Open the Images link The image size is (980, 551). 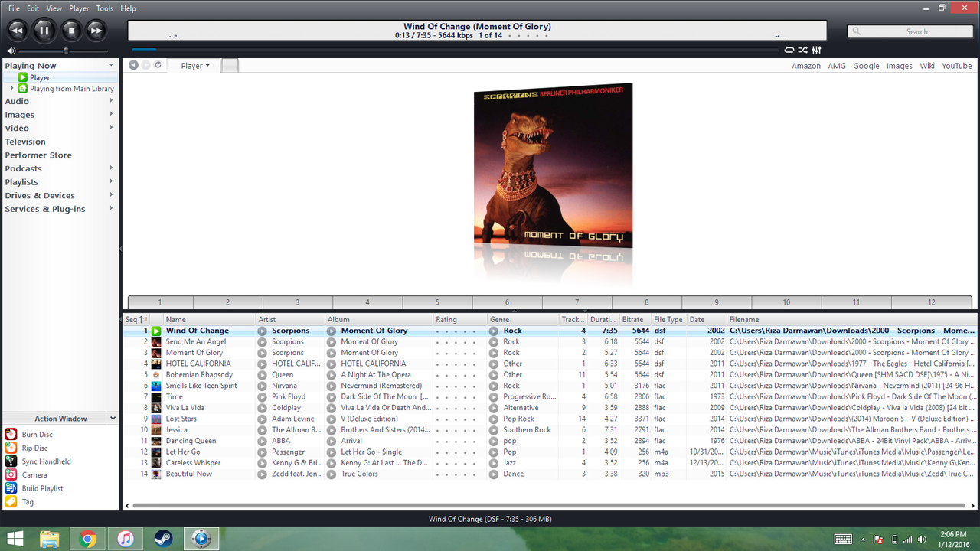900,66
